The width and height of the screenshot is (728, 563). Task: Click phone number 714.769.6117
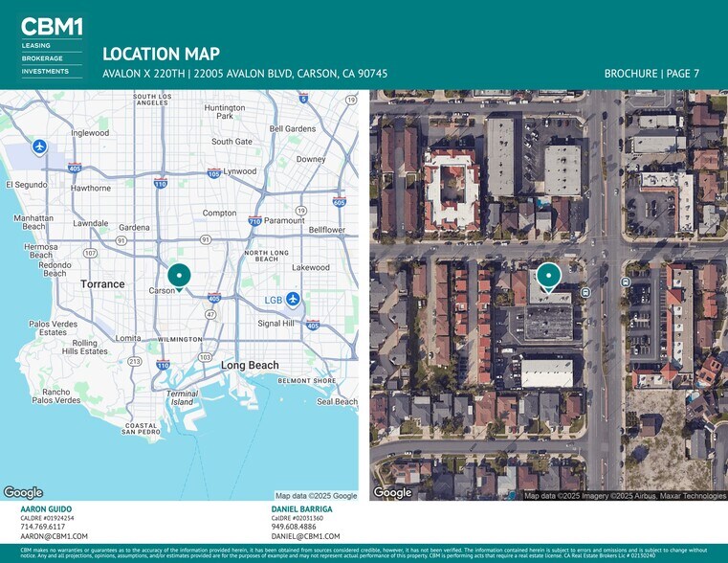(43, 527)
